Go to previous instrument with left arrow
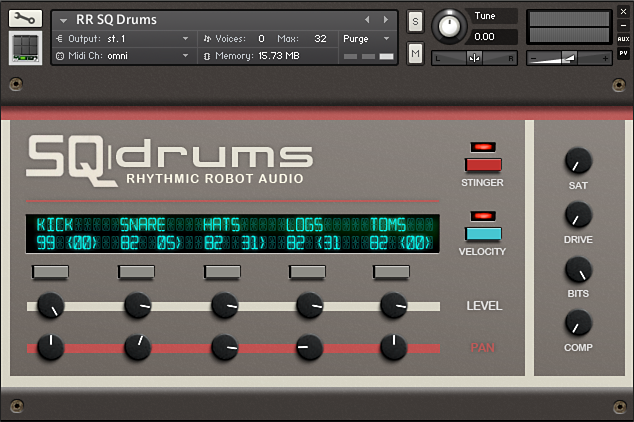 pyautogui.click(x=367, y=19)
